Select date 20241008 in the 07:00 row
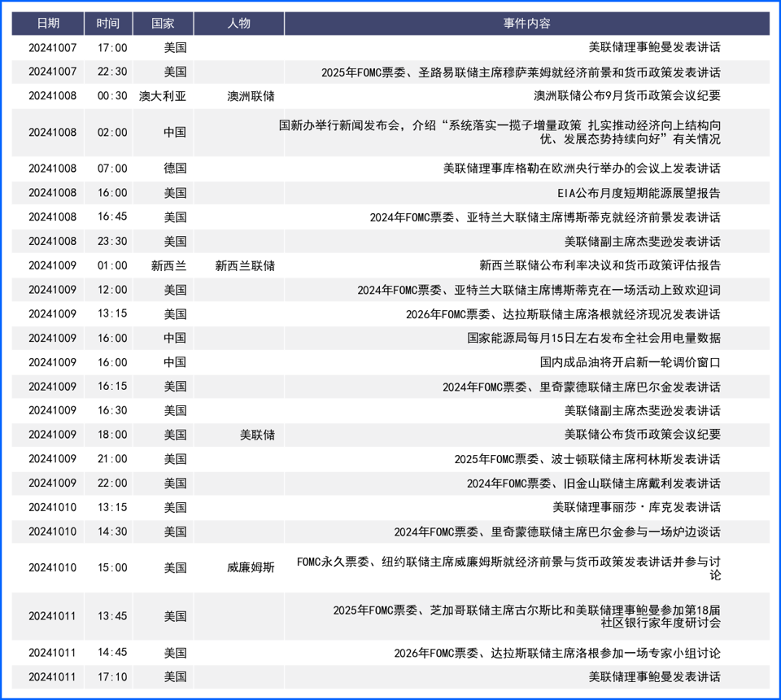The height and width of the screenshot is (700, 781). tap(52, 168)
